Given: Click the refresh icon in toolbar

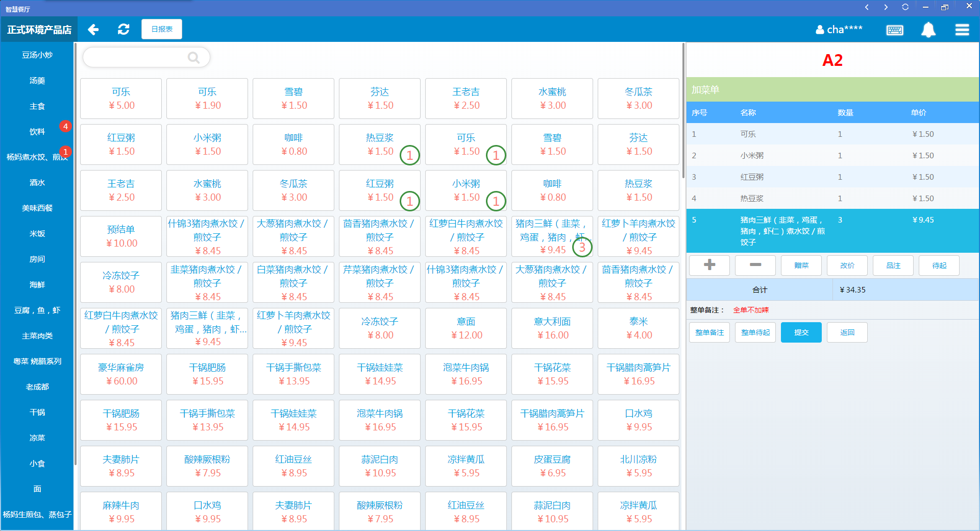Looking at the screenshot, I should (x=124, y=30).
